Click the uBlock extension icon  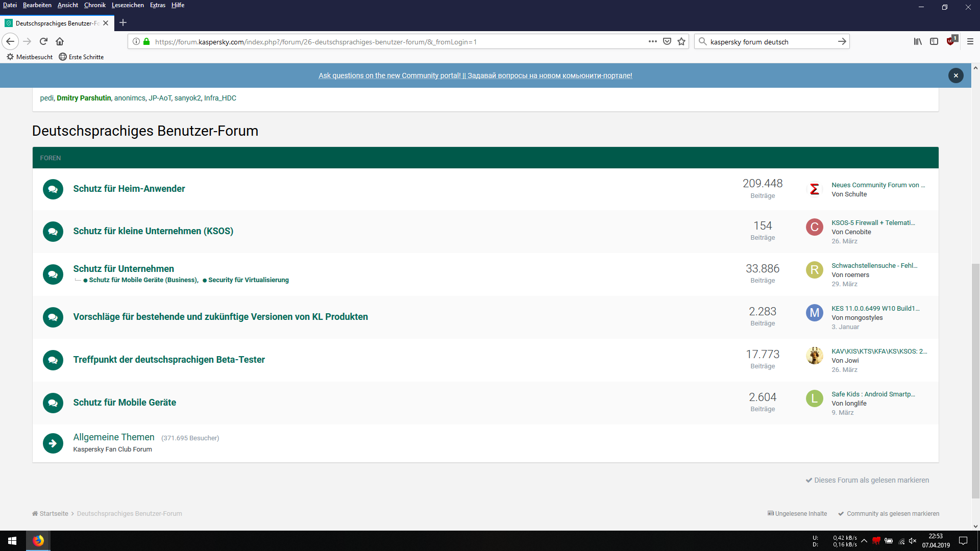pos(951,41)
